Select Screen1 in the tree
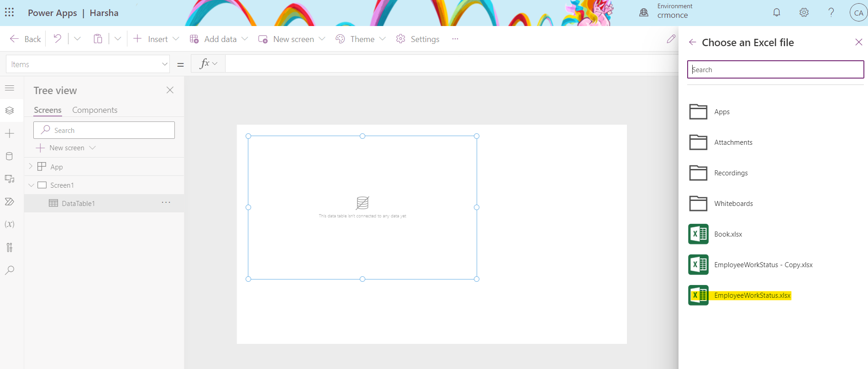 pos(62,185)
